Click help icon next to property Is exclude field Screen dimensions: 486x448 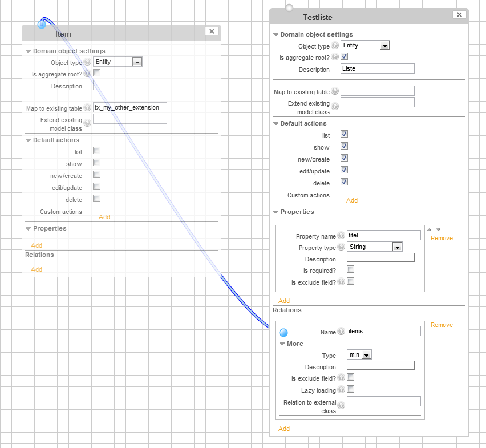341,281
